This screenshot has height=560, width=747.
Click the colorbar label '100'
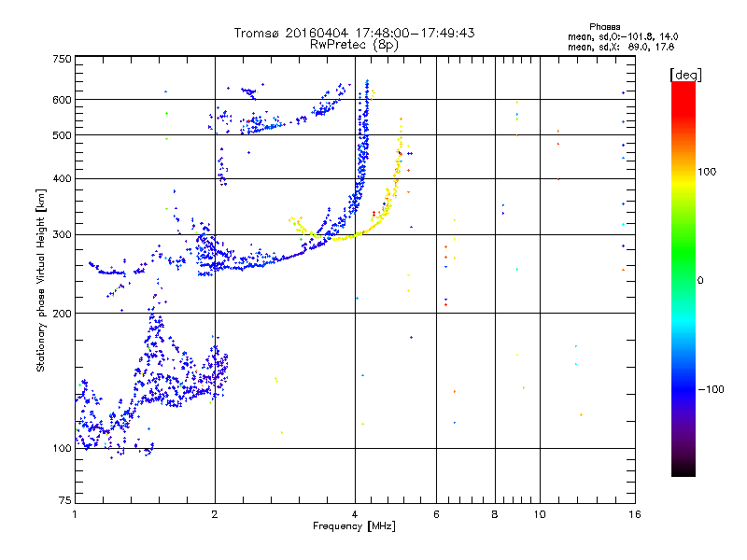(x=707, y=172)
